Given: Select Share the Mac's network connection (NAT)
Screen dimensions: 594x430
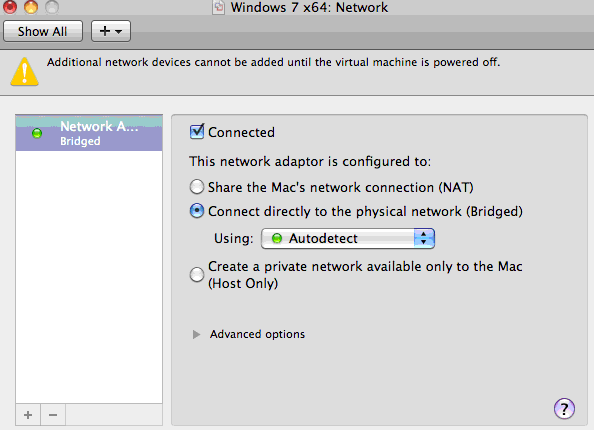Looking at the screenshot, I should point(197,187).
